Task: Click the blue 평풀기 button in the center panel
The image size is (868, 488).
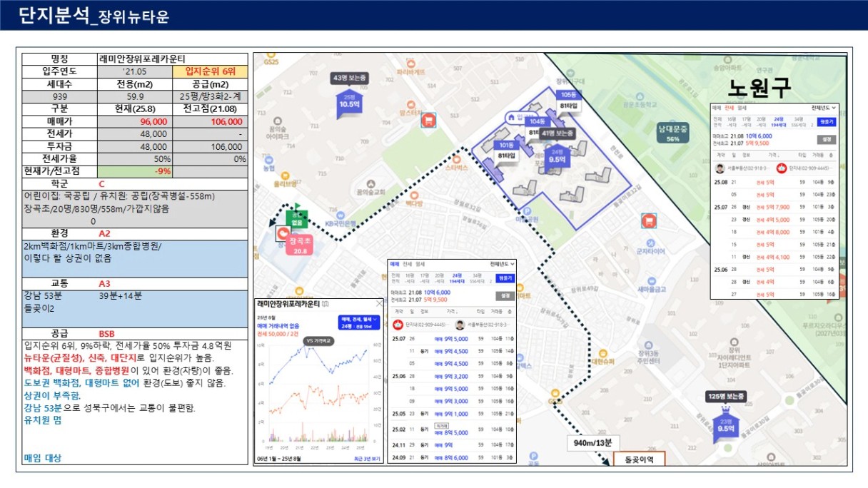Action: 506,278
